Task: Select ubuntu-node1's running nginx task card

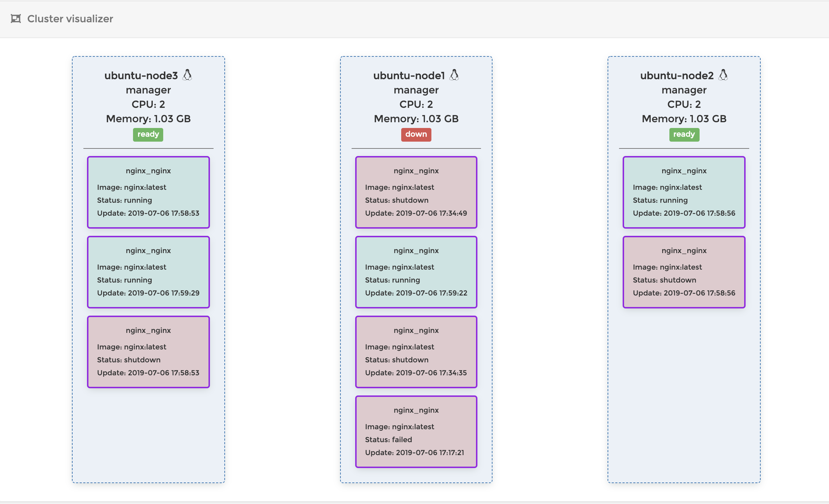Action: [416, 272]
